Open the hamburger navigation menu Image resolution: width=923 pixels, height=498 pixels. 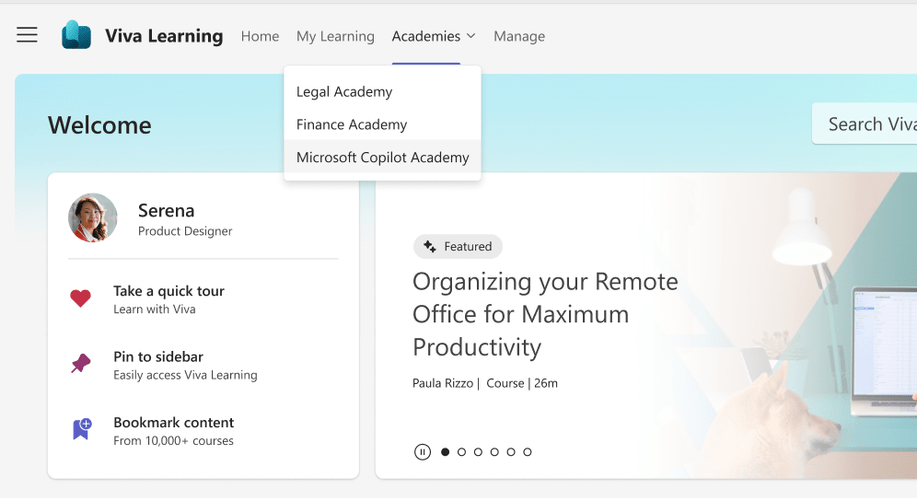pos(27,35)
